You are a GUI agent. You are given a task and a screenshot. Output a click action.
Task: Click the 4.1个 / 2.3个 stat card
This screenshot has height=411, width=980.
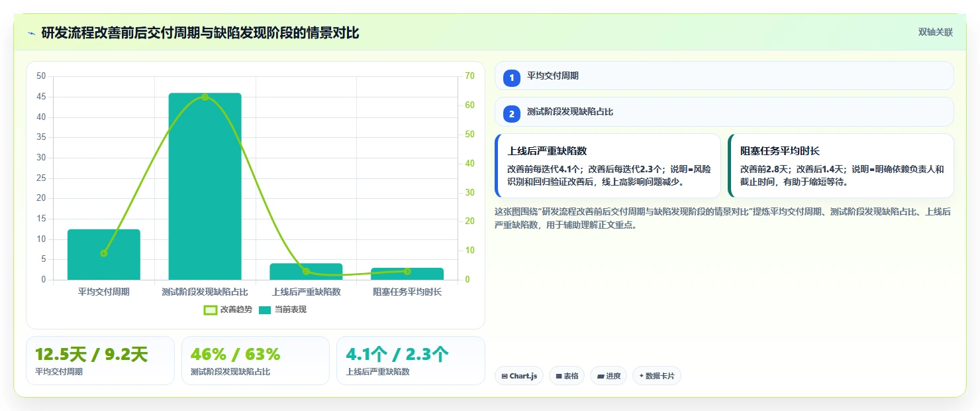pyautogui.click(x=411, y=361)
